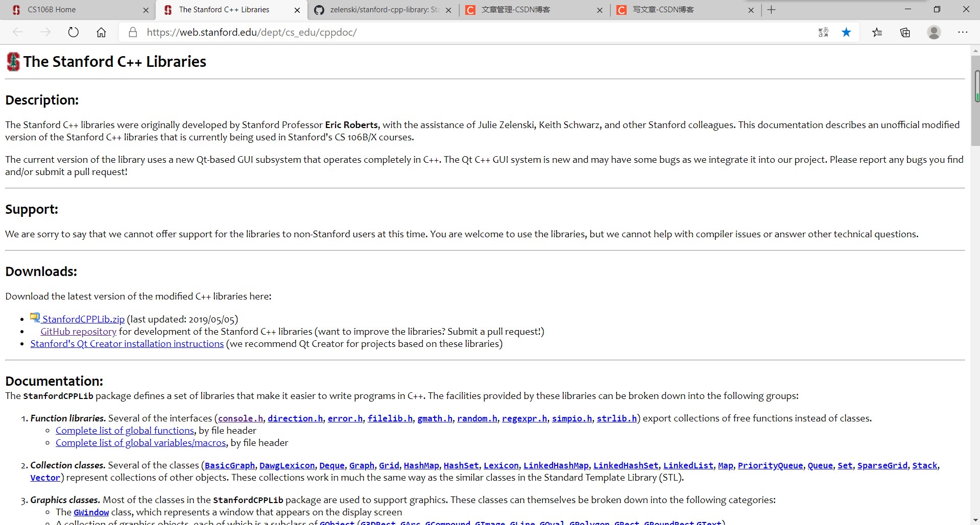
Task: Click the lock site info icon
Action: [x=133, y=32]
